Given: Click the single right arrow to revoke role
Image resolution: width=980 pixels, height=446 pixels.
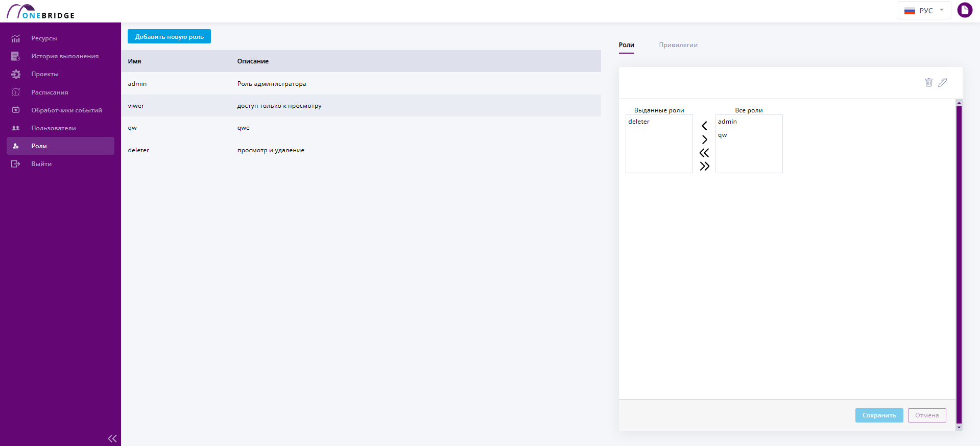Looking at the screenshot, I should (x=704, y=139).
